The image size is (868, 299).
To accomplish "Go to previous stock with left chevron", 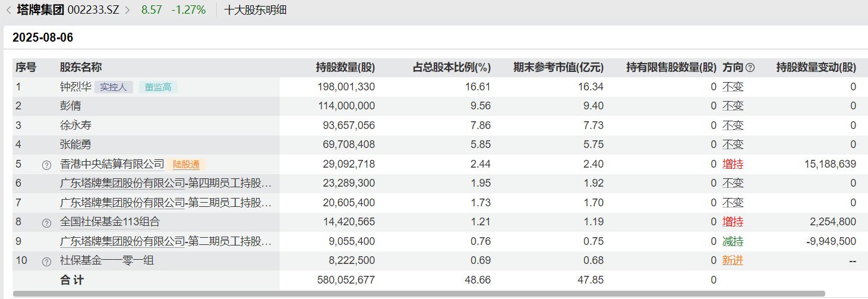I will [x=8, y=10].
